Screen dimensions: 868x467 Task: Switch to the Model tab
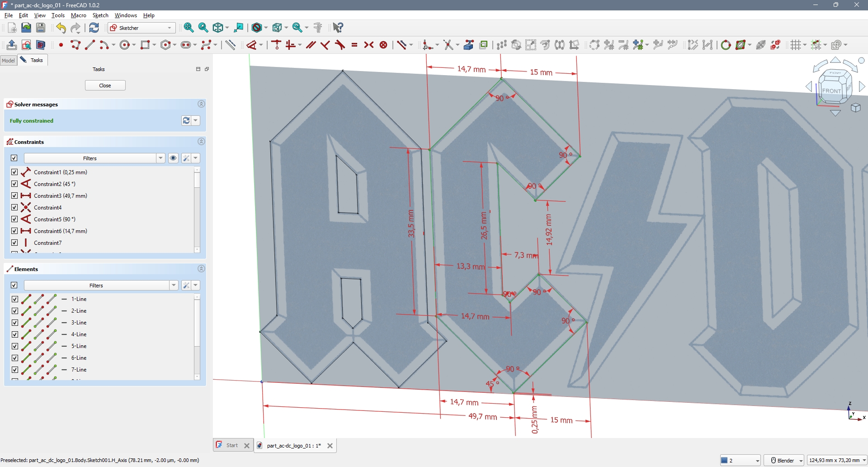[8, 60]
